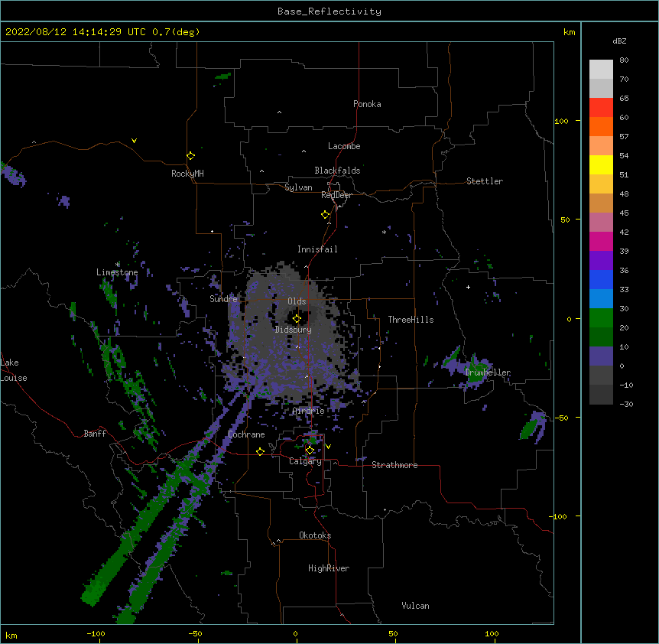659x644 pixels.
Task: Click the Sylvan label
Action: coord(298,187)
